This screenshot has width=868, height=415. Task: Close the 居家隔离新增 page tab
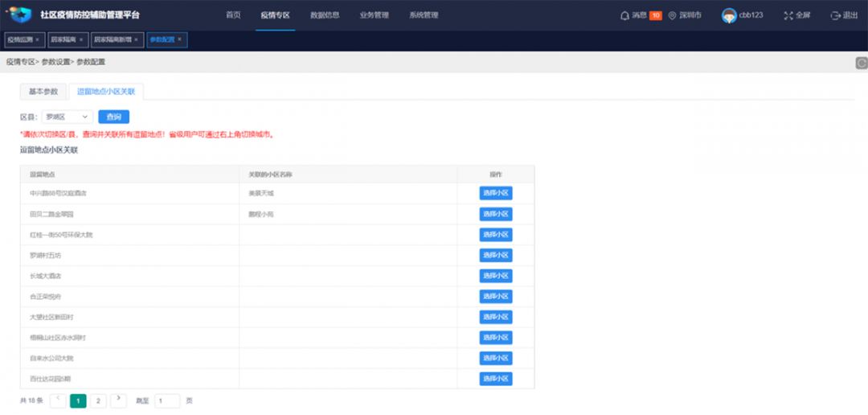[136, 40]
